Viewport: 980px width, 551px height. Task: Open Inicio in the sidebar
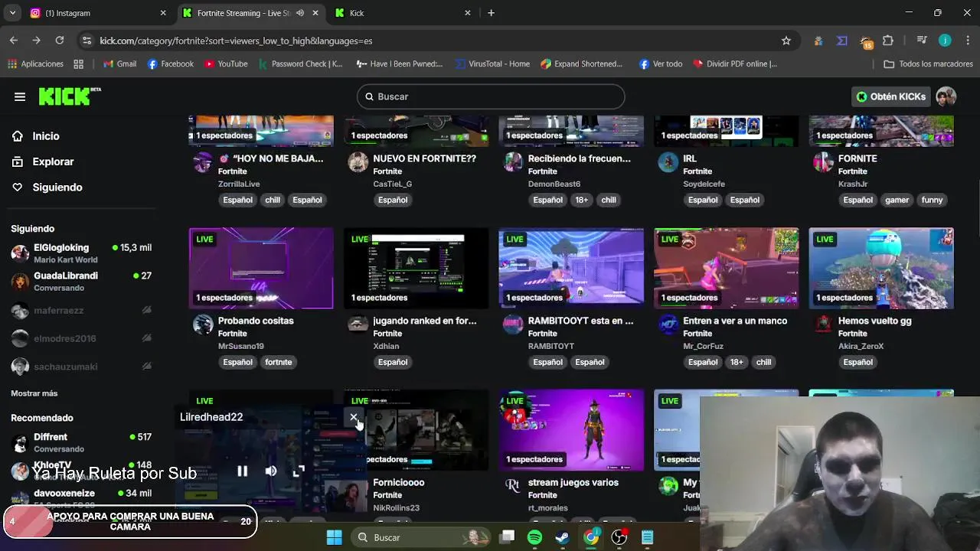coord(46,136)
